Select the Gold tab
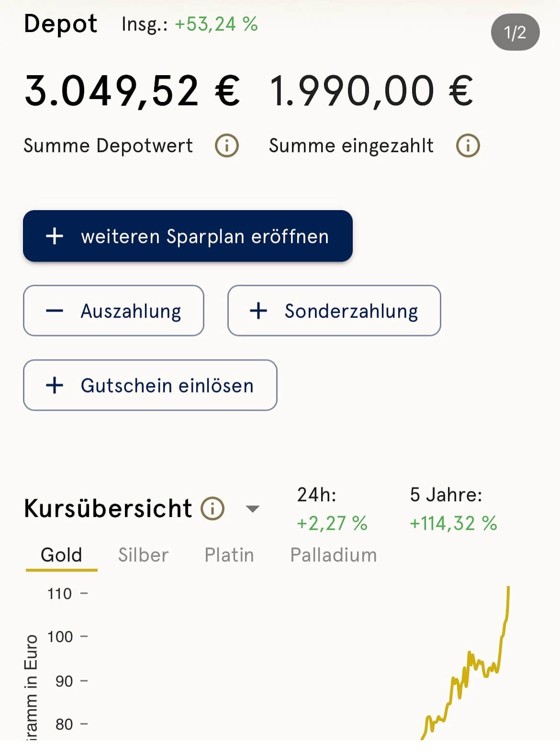The height and width of the screenshot is (754, 560). click(61, 555)
